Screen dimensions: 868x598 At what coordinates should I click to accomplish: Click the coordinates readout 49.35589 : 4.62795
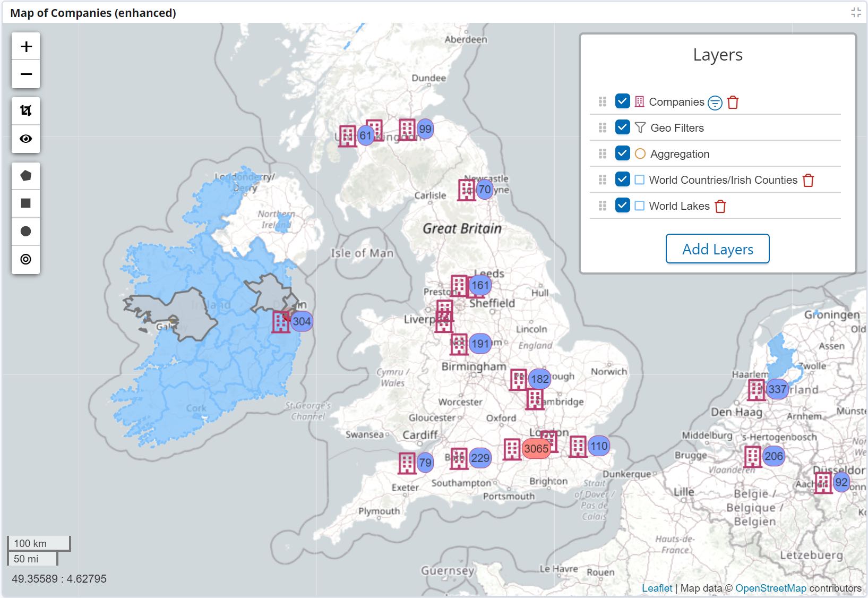pyautogui.click(x=59, y=579)
